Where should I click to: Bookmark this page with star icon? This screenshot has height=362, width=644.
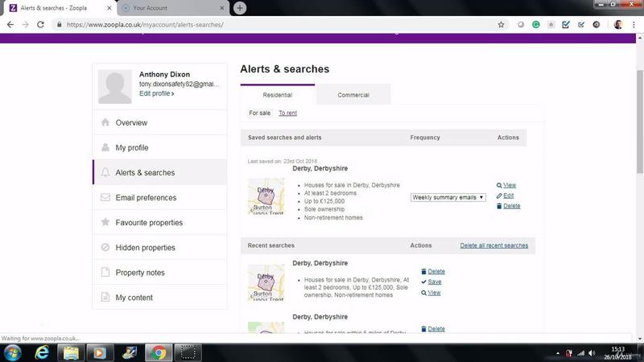501,25
